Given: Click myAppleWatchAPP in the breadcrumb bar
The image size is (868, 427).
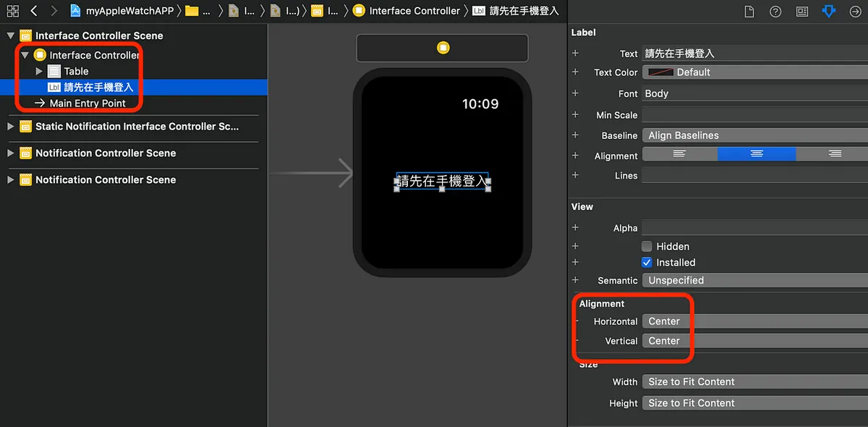Looking at the screenshot, I should [130, 11].
